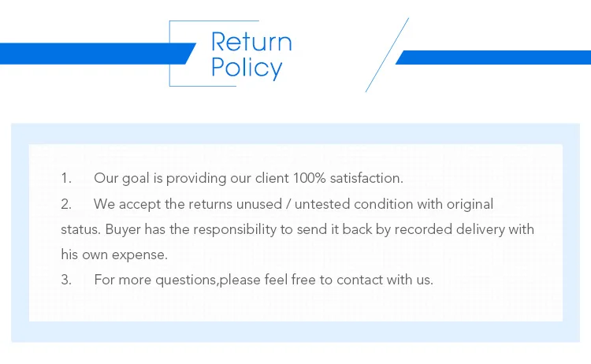Click the list number 3.
The width and height of the screenshot is (591, 364).
[66, 280]
